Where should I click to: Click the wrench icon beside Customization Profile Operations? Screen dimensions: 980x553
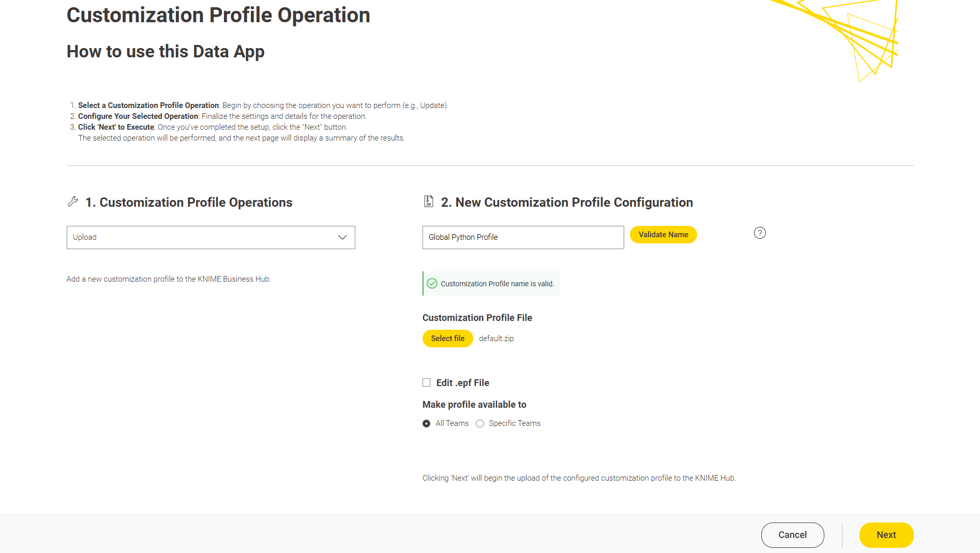pyautogui.click(x=73, y=202)
